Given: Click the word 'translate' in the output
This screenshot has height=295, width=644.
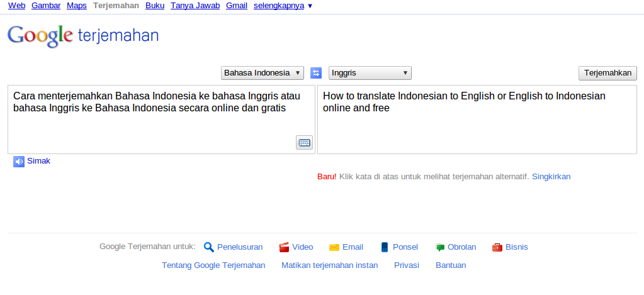Looking at the screenshot, I should click(375, 96).
